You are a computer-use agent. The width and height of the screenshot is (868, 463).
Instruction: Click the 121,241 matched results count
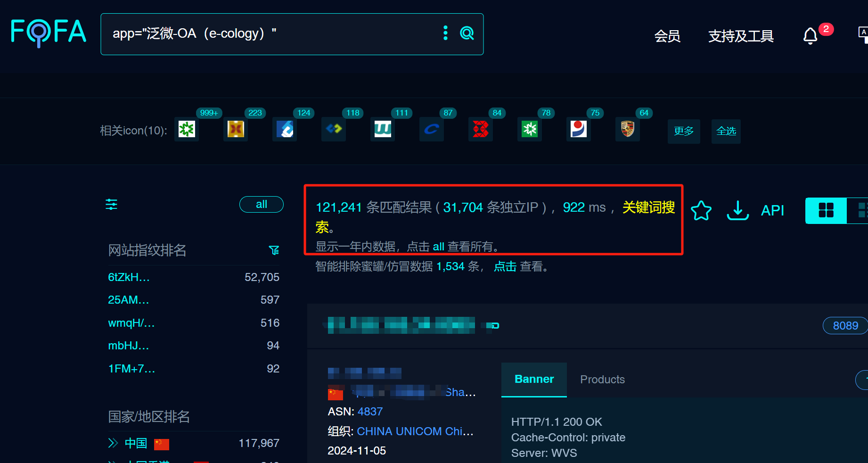click(x=339, y=207)
